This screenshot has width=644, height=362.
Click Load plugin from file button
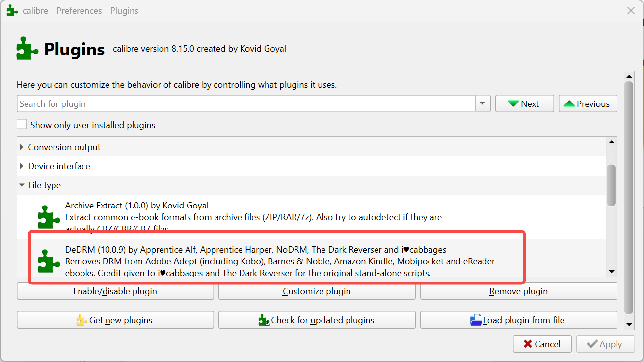click(518, 320)
